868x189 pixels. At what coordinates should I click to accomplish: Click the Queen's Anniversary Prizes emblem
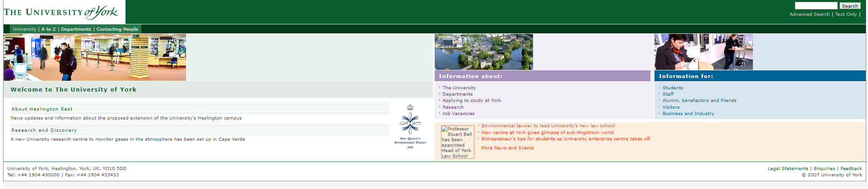click(410, 126)
